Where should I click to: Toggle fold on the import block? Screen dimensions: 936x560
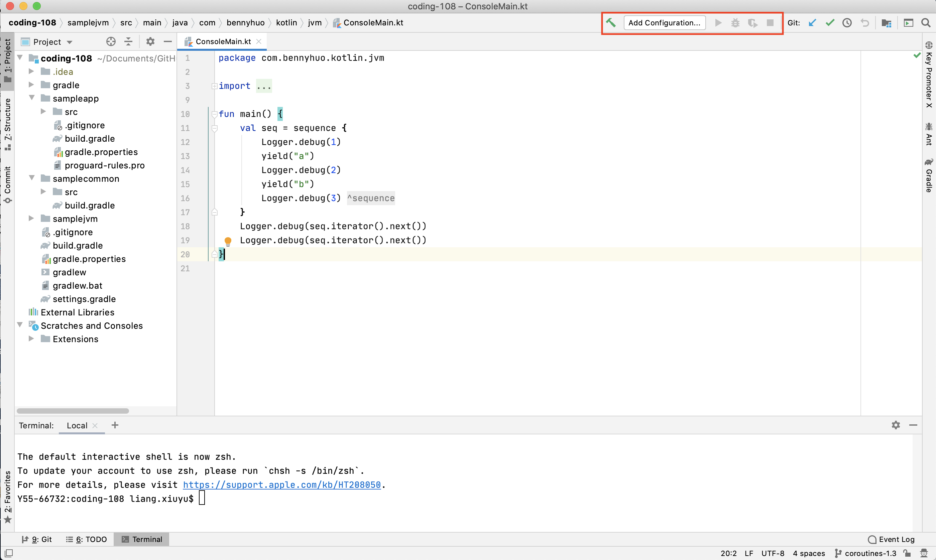tap(214, 86)
